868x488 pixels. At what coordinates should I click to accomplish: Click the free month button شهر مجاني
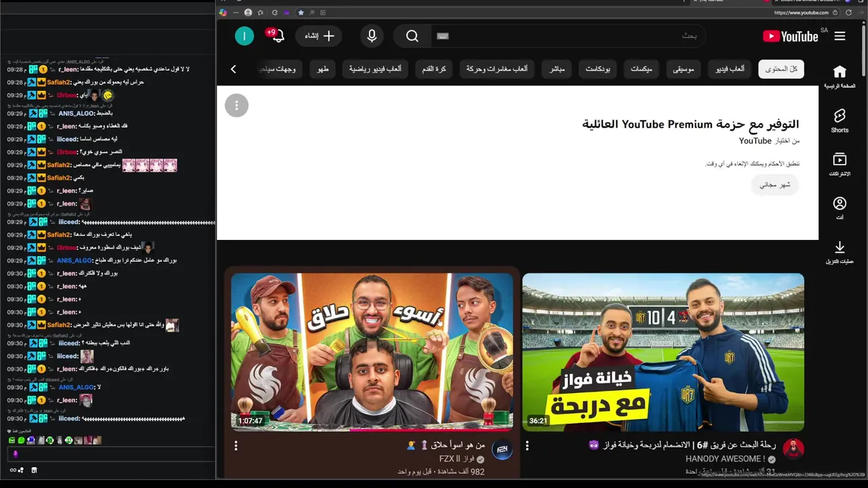pos(775,184)
